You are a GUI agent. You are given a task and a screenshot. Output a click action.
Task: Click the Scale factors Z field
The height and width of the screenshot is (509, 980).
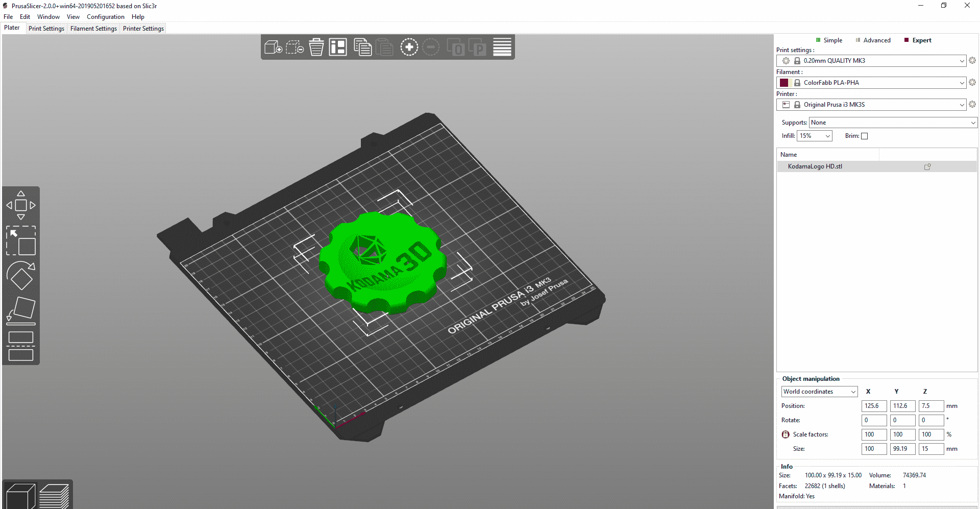(932, 434)
